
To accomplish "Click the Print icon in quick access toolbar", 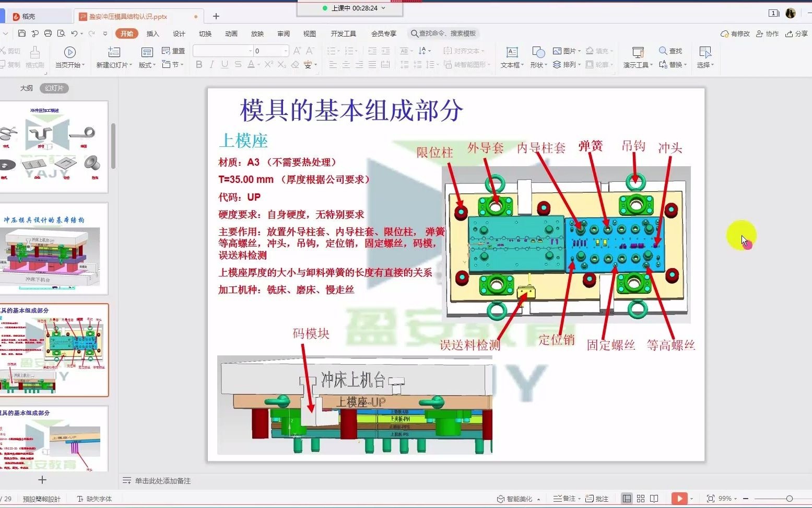I will pos(48,33).
